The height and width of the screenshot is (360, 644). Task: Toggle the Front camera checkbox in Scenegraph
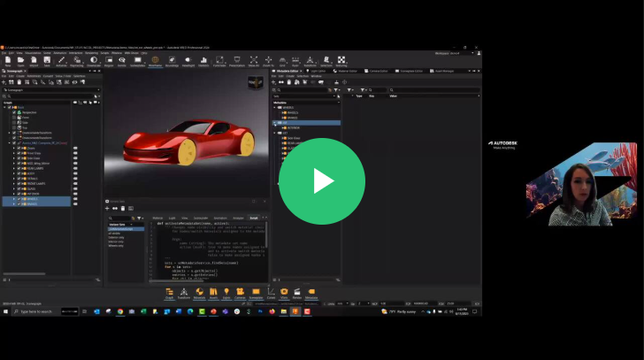pyautogui.click(x=14, y=118)
